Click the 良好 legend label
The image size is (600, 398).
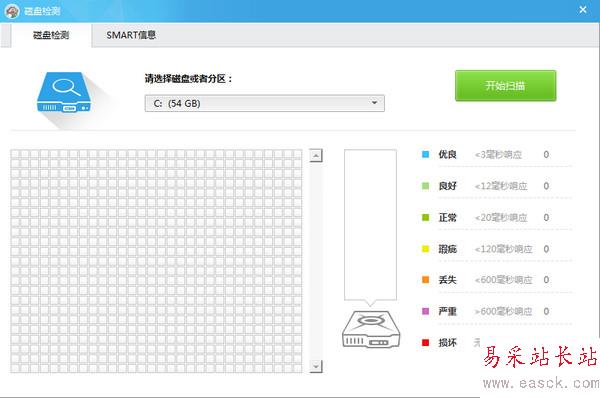point(447,186)
